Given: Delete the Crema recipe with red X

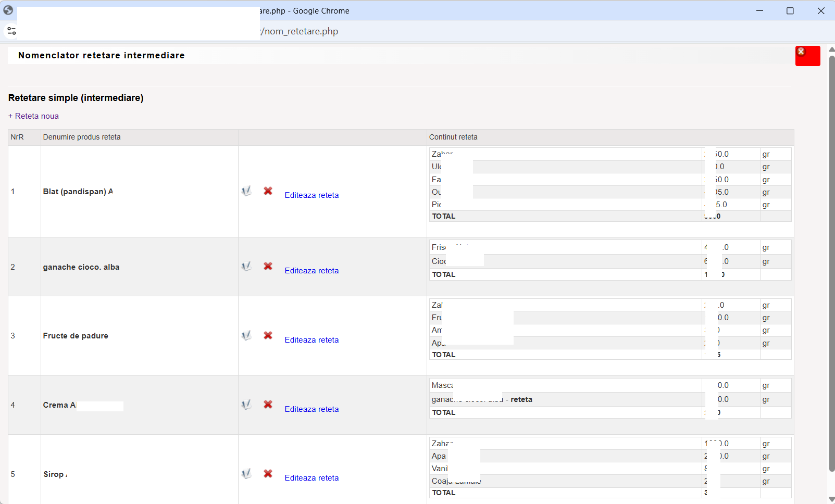Looking at the screenshot, I should 268,404.
